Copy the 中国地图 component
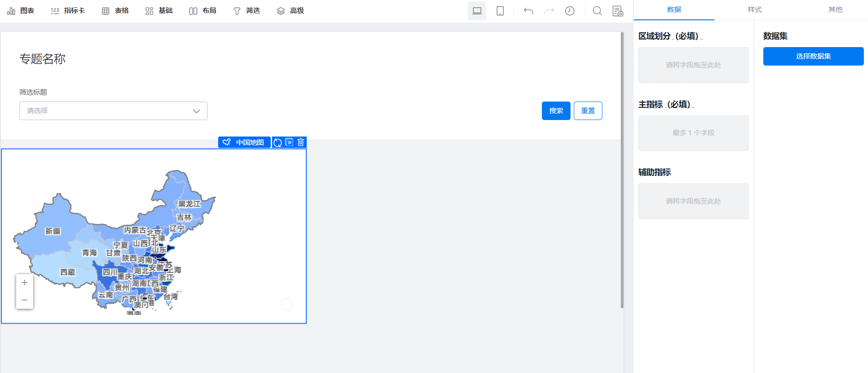This screenshot has width=868, height=373. (x=289, y=142)
